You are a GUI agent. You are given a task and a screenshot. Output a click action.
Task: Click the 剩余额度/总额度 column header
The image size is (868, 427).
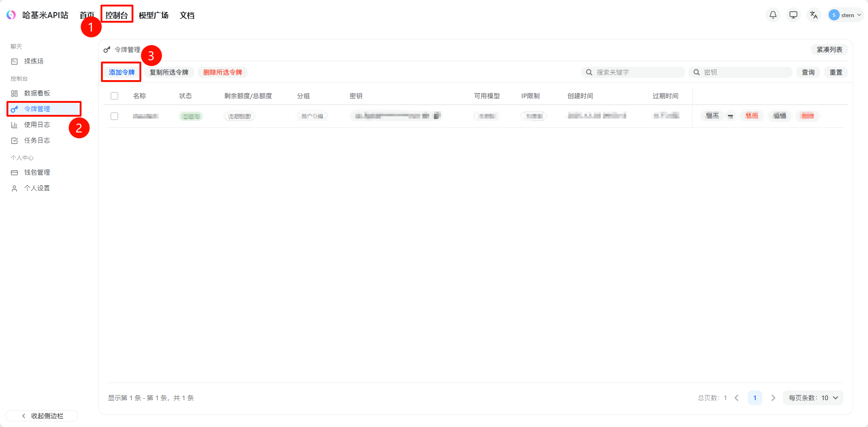[x=248, y=96]
